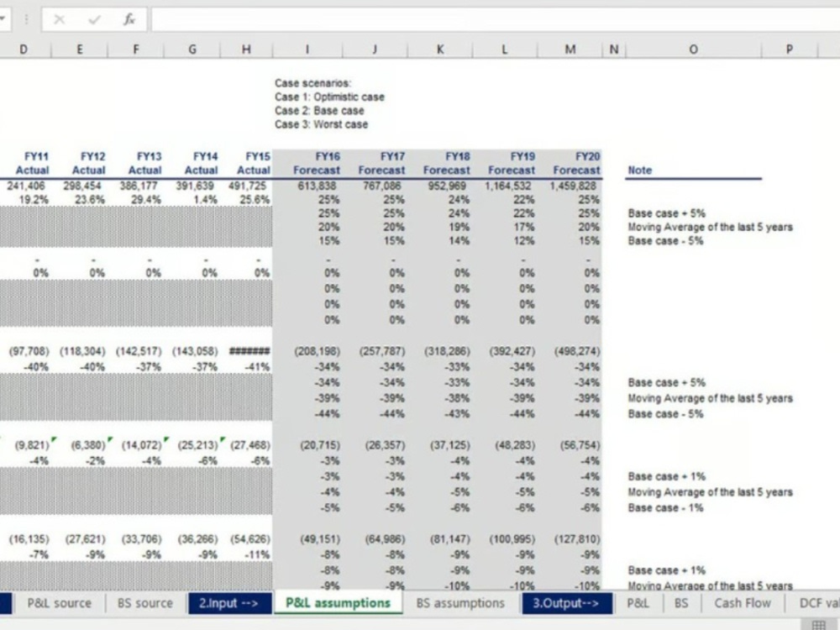Click the Cancel (X) icon in the formula bar
This screenshot has width=840, height=630.
[58, 18]
